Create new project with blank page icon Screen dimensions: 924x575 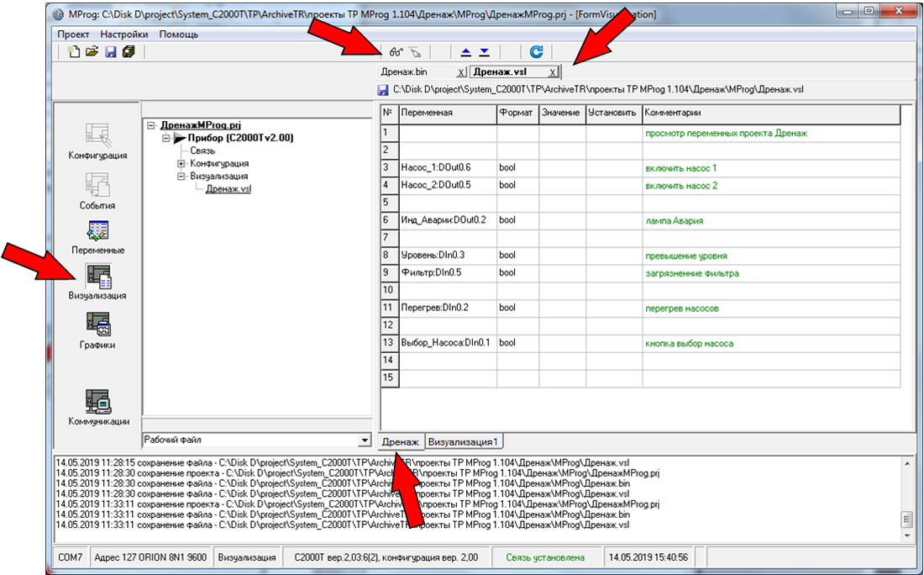[74, 51]
